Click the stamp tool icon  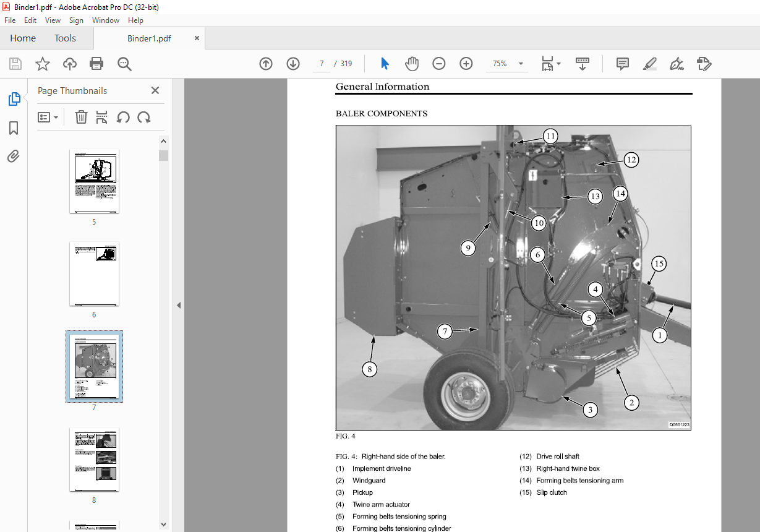pyautogui.click(x=704, y=64)
